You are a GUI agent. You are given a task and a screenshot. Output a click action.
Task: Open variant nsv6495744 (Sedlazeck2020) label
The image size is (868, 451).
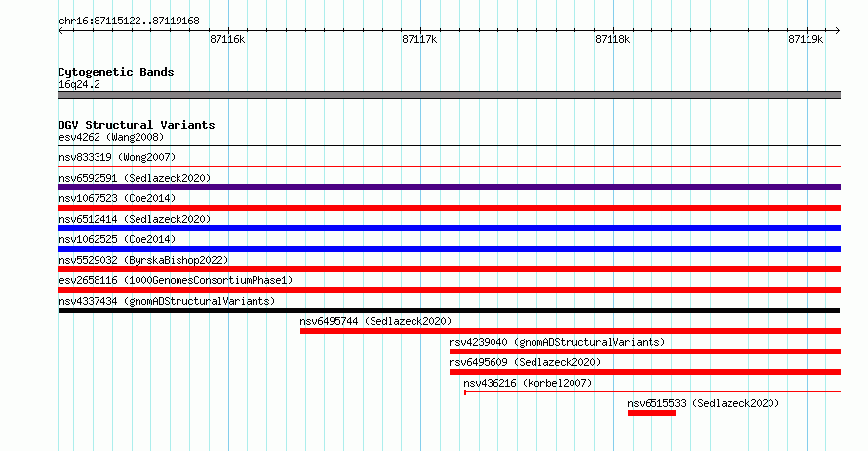375,321
